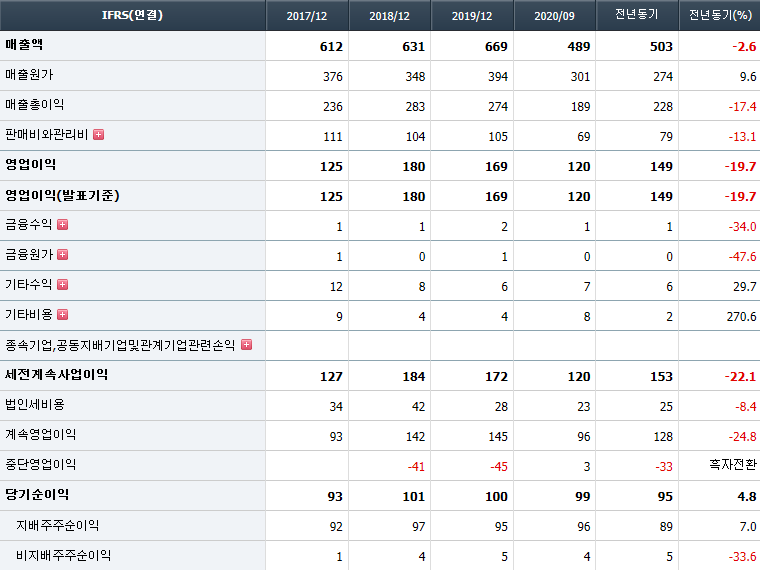Click the 매출원가 row label

click(29, 75)
